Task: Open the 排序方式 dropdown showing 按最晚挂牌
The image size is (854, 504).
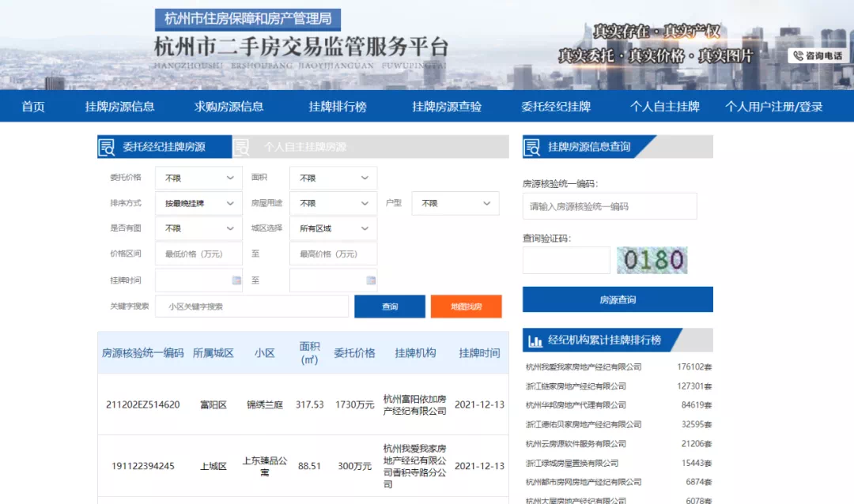Action: point(198,203)
